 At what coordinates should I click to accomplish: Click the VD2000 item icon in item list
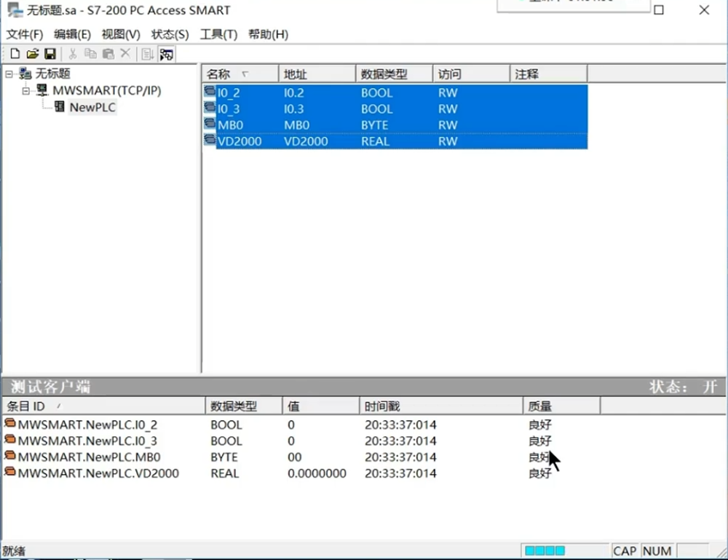click(210, 141)
